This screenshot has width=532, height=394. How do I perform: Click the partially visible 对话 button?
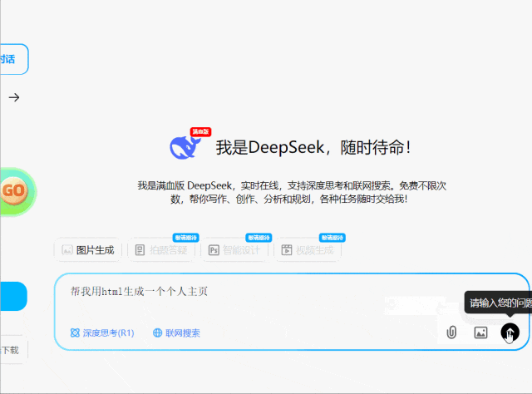14,59
